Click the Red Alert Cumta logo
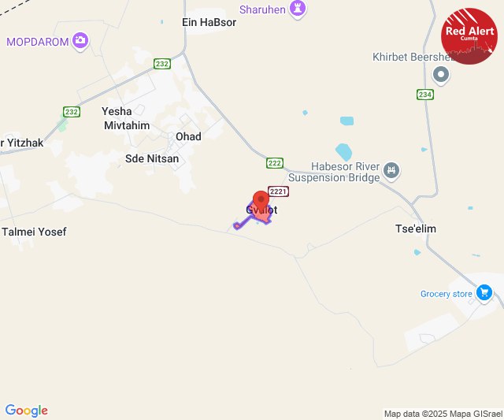 (469, 36)
